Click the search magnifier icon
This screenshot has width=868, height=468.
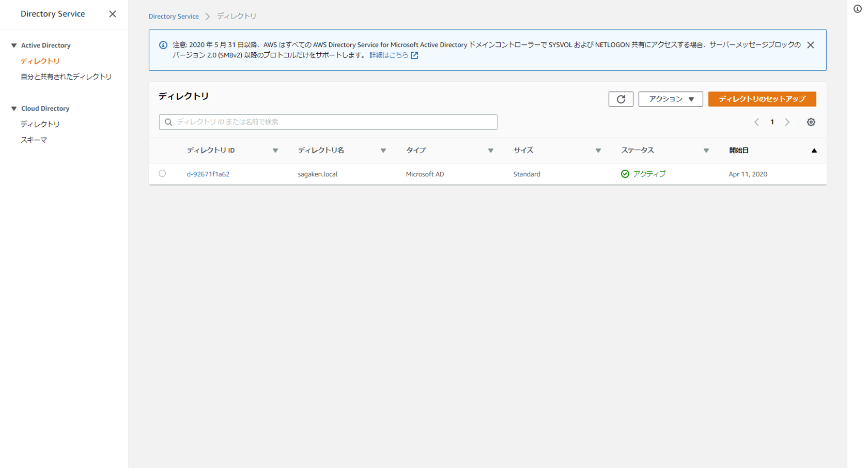[168, 122]
